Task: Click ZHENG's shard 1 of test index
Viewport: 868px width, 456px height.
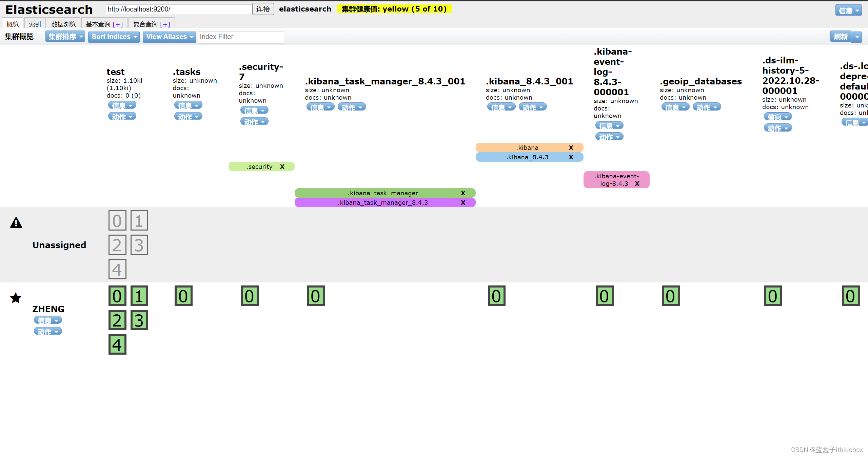Action: click(x=139, y=296)
